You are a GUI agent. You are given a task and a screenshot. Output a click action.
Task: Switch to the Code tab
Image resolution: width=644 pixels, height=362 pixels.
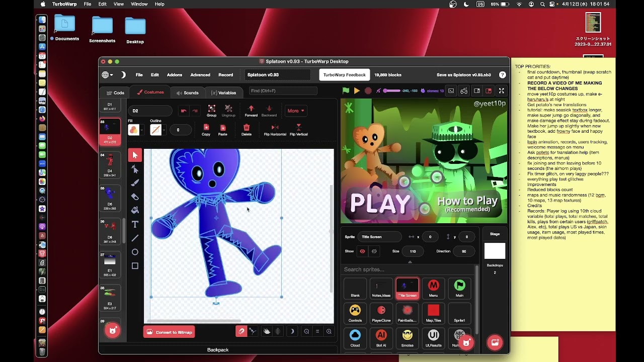tap(115, 93)
